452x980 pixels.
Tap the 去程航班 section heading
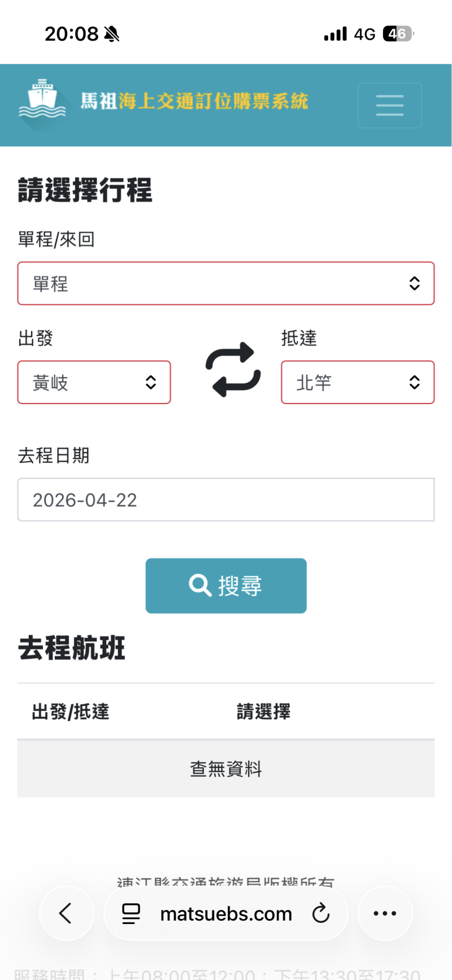point(72,648)
